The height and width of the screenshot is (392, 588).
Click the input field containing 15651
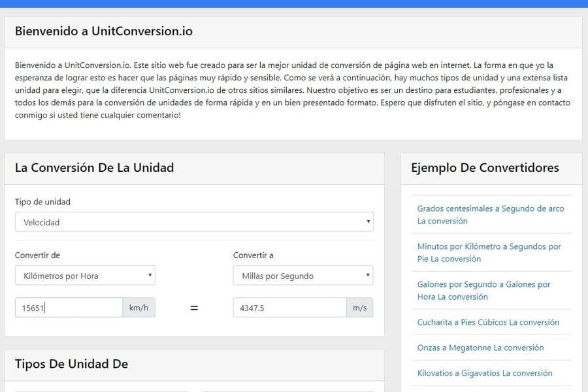click(69, 308)
